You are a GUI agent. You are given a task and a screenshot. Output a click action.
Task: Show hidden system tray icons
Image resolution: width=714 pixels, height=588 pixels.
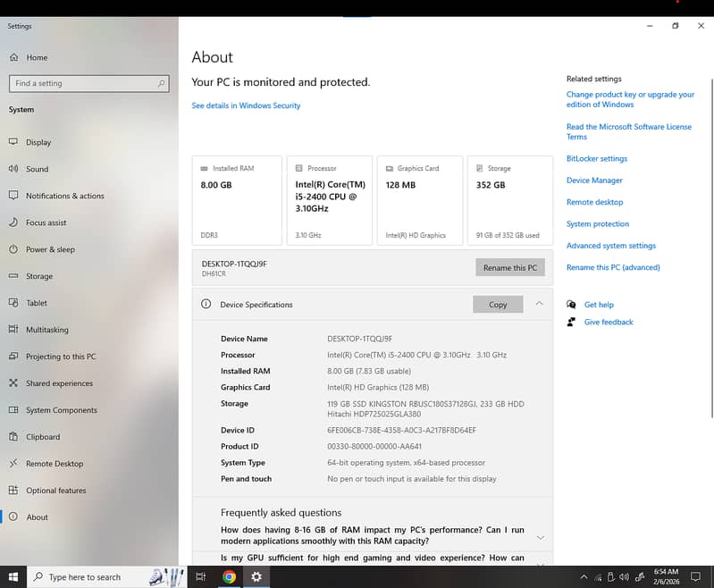tap(584, 577)
